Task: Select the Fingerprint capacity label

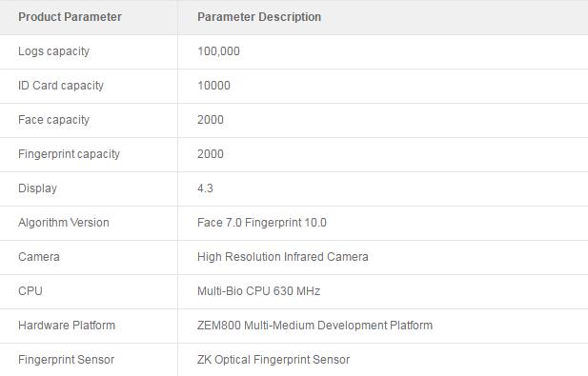Action: click(69, 154)
